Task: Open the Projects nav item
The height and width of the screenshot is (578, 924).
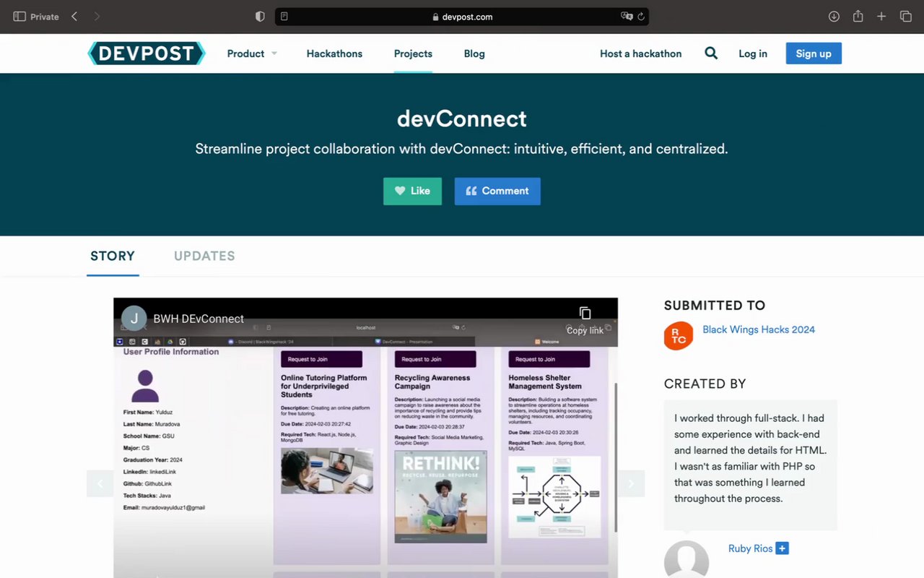Action: coord(413,53)
